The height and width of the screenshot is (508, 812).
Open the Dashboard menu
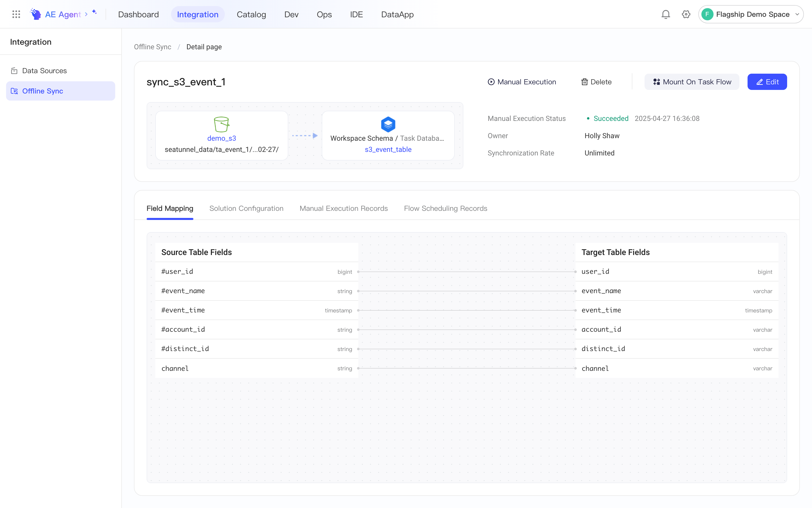(x=138, y=14)
